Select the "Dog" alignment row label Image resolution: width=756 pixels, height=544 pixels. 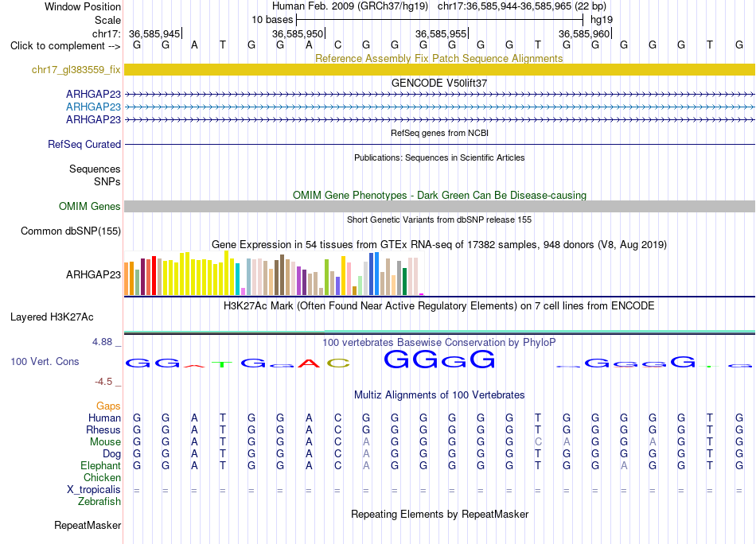tap(112, 454)
